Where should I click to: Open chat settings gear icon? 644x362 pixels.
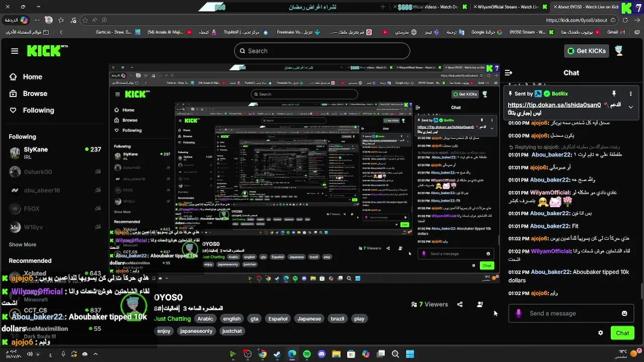(x=600, y=333)
